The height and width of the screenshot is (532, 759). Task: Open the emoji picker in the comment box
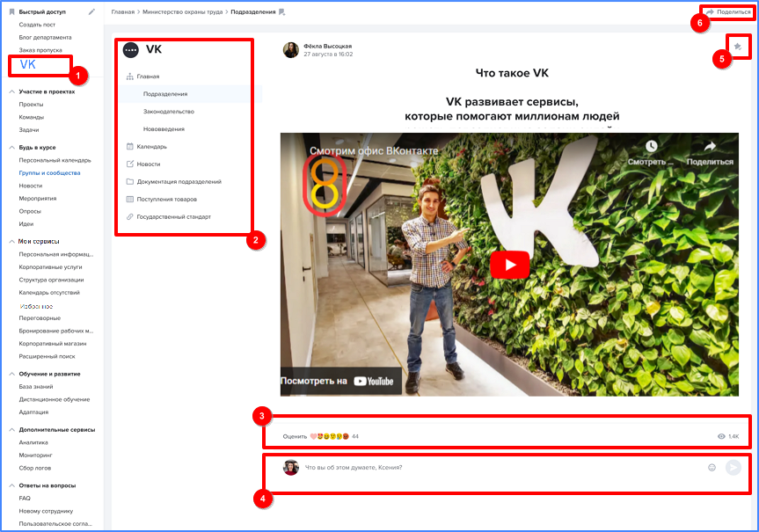(712, 467)
